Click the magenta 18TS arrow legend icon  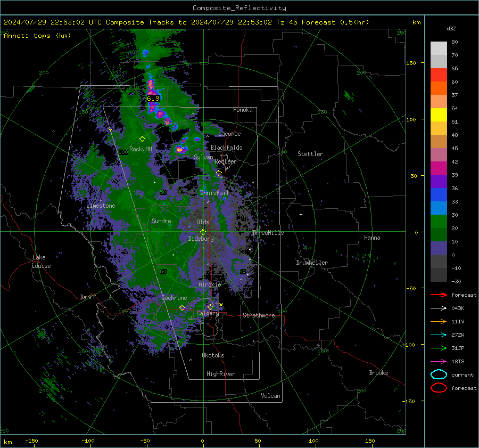439,362
